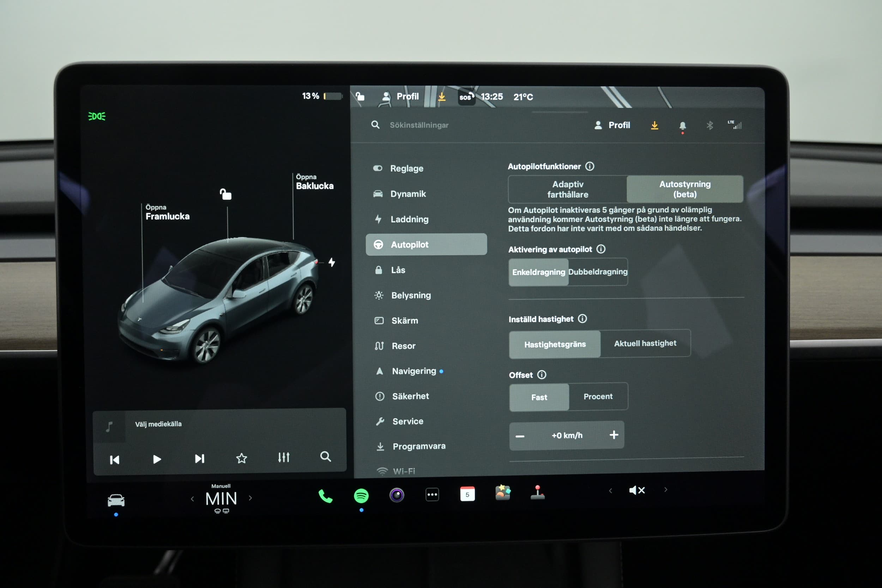Show info for Offset setting

(542, 375)
